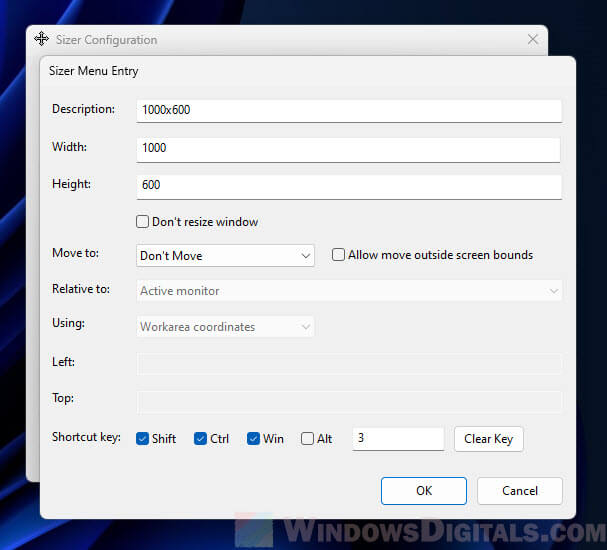Click the Top position field
The width and height of the screenshot is (607, 550).
click(348, 400)
